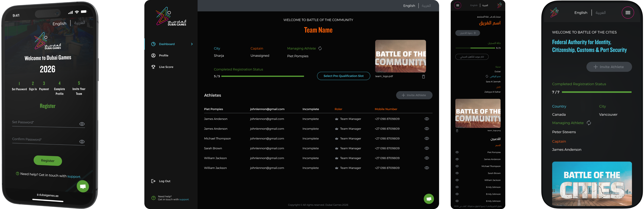Viewport: 644px width, 209px height.
Task: Click the Log Out arrow icon in sidebar
Action: pyautogui.click(x=153, y=181)
